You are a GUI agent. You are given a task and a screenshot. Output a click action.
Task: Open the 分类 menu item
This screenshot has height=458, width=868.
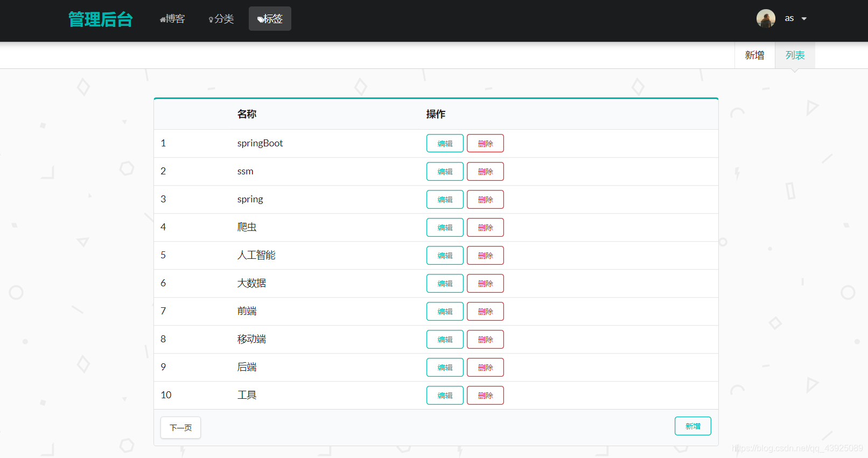click(221, 19)
